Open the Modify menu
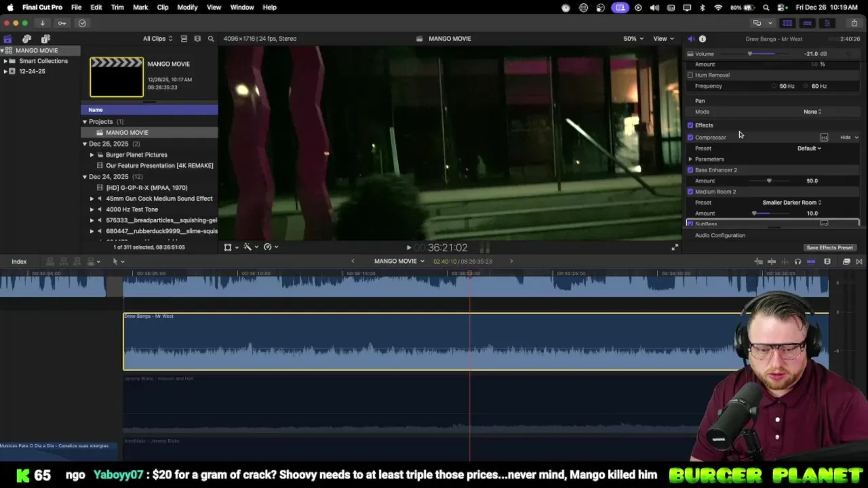This screenshot has width=868, height=488. (x=187, y=7)
